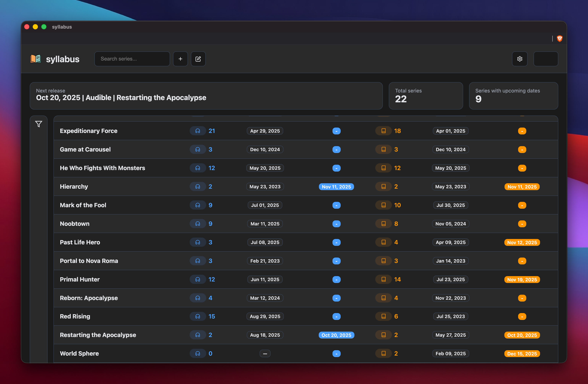Open the settings gear icon
This screenshot has height=384, width=588.
pyautogui.click(x=520, y=59)
